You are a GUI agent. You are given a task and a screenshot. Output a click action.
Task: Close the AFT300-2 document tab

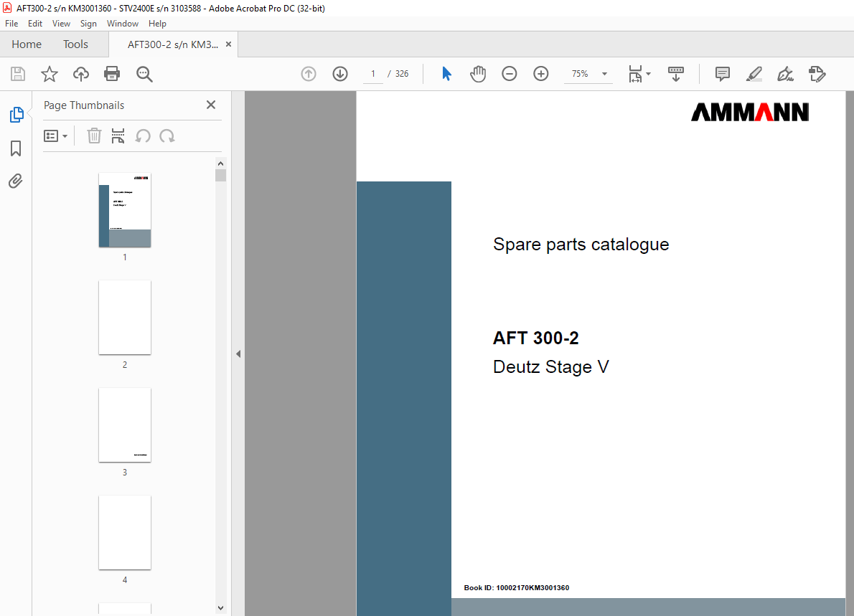coord(229,44)
